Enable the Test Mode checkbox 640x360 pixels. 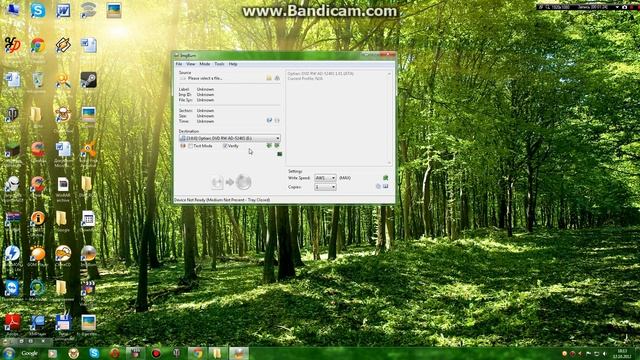click(191, 146)
